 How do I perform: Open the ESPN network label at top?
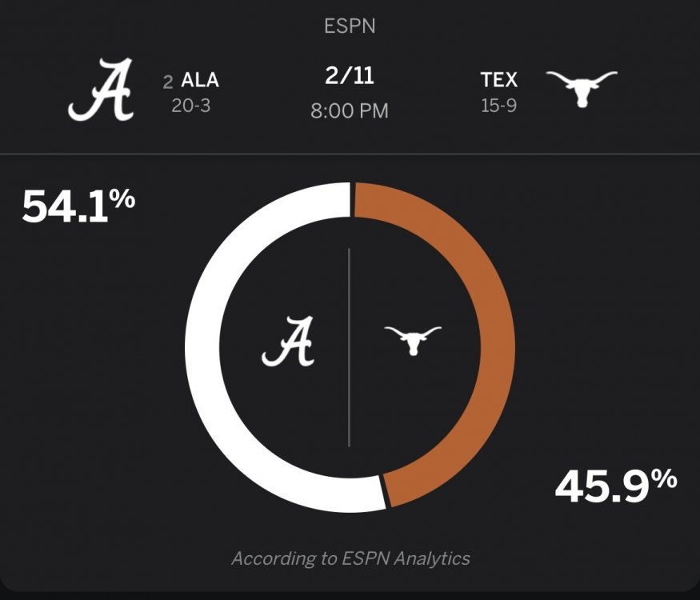point(350,26)
